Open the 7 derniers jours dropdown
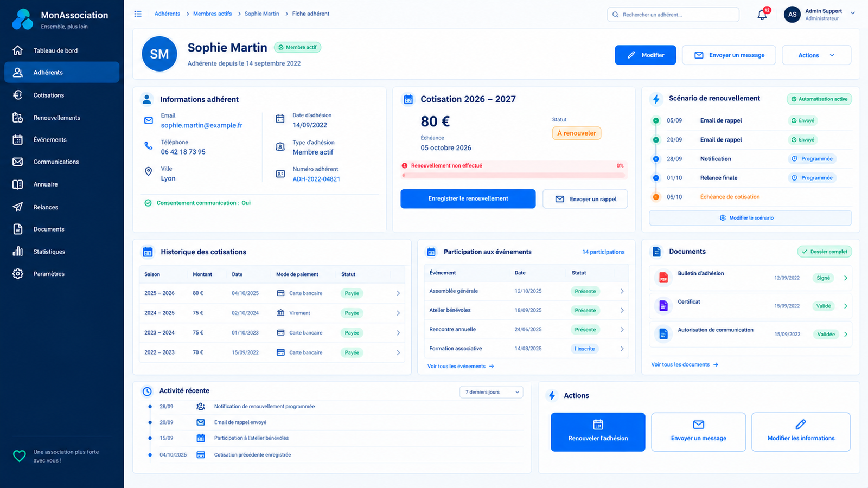This screenshot has width=868, height=488. coord(492,392)
